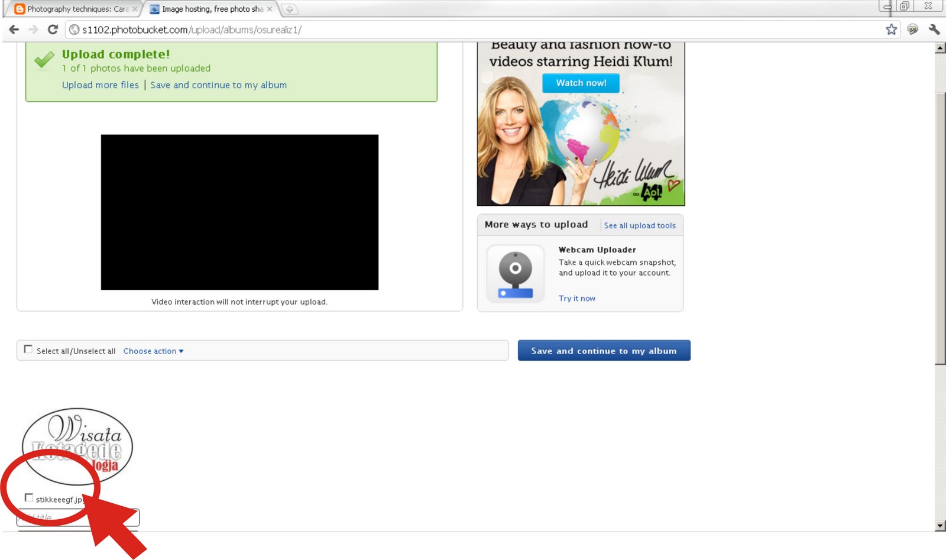
Task: Open a new browser tab
Action: pyautogui.click(x=289, y=9)
